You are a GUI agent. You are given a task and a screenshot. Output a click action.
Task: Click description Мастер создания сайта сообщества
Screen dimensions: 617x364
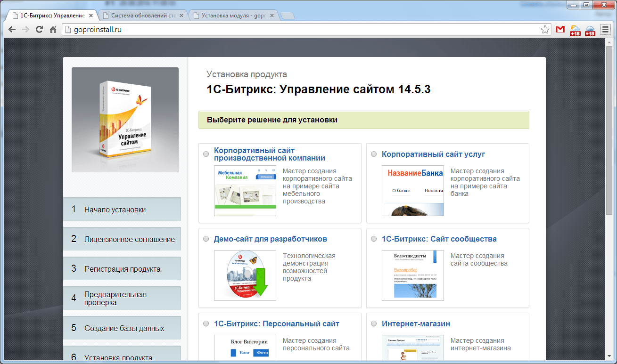[x=479, y=259]
